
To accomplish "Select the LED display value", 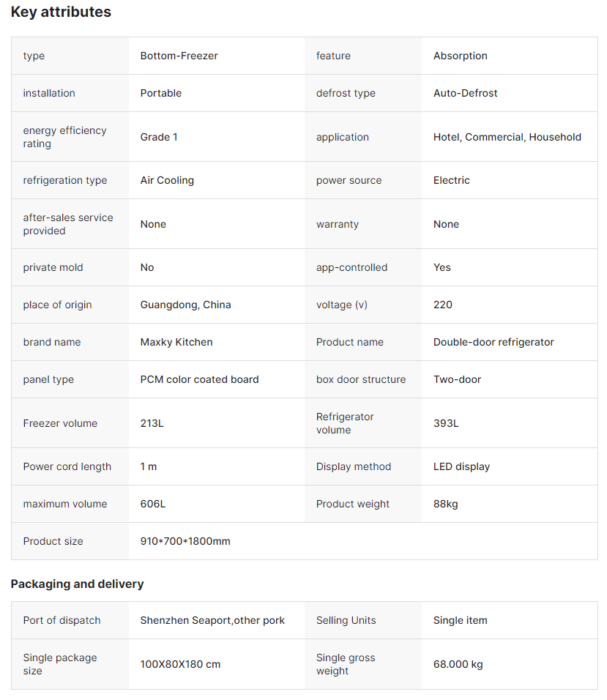I will [461, 466].
